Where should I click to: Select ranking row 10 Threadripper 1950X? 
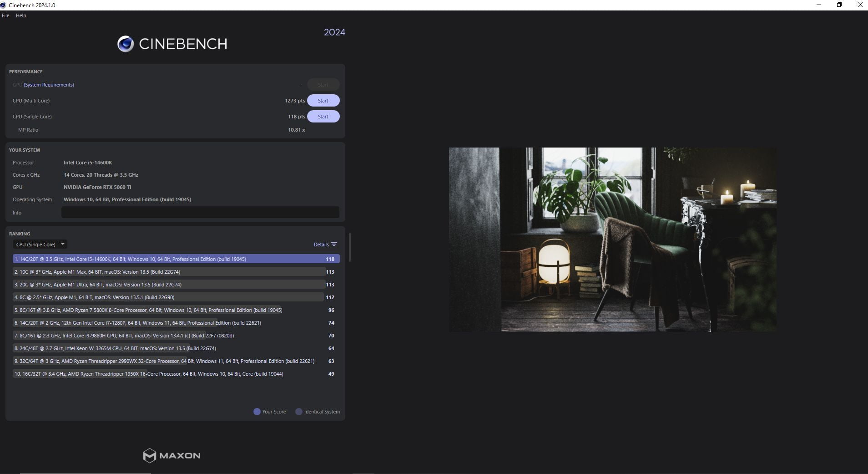(x=176, y=374)
